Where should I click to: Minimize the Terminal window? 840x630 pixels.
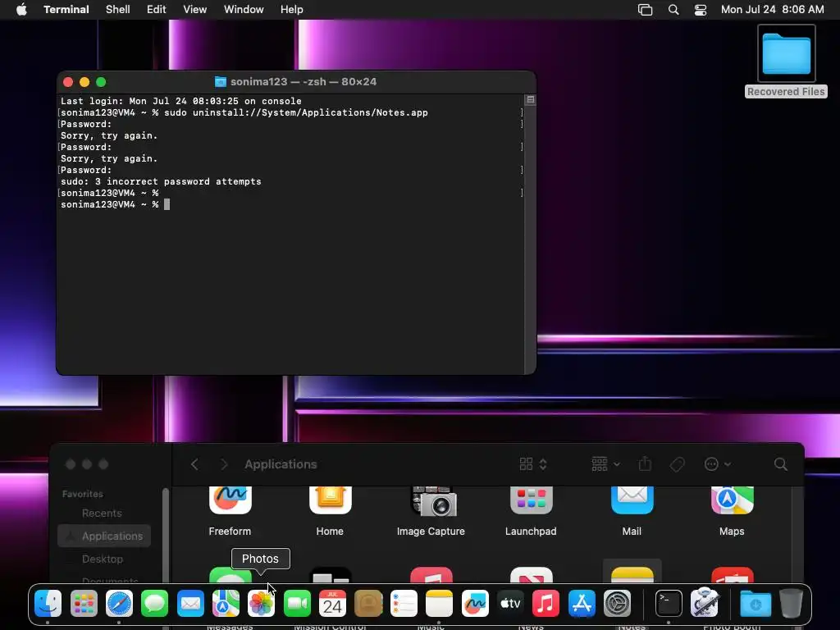point(84,82)
